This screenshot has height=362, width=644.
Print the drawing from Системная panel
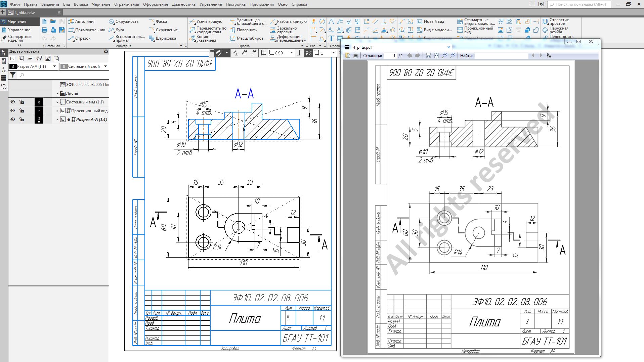[44, 30]
